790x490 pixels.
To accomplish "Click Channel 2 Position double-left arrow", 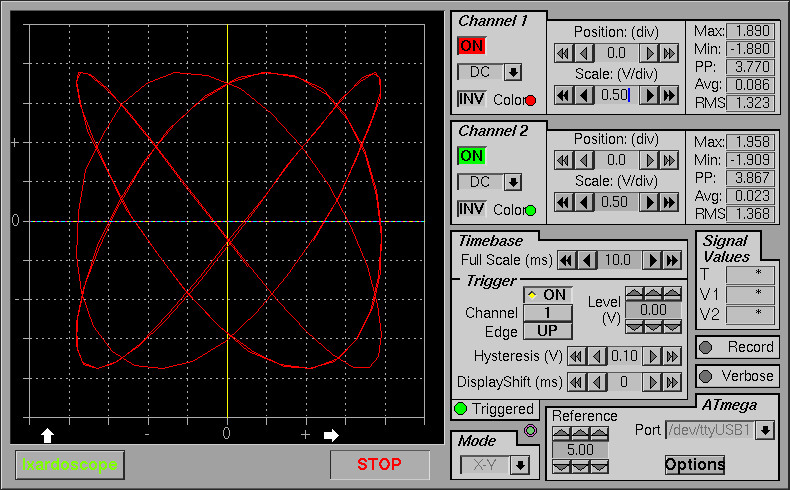I will pyautogui.click(x=563, y=160).
